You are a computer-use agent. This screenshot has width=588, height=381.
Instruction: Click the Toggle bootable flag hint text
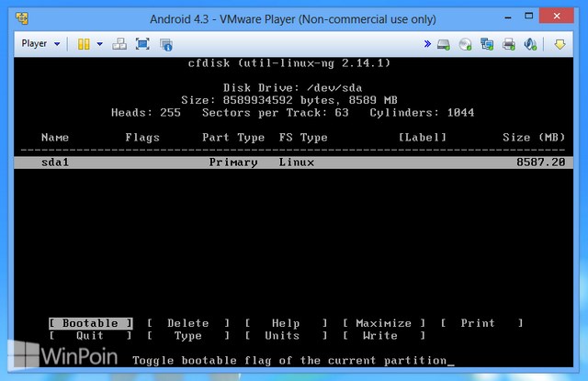[x=289, y=361]
